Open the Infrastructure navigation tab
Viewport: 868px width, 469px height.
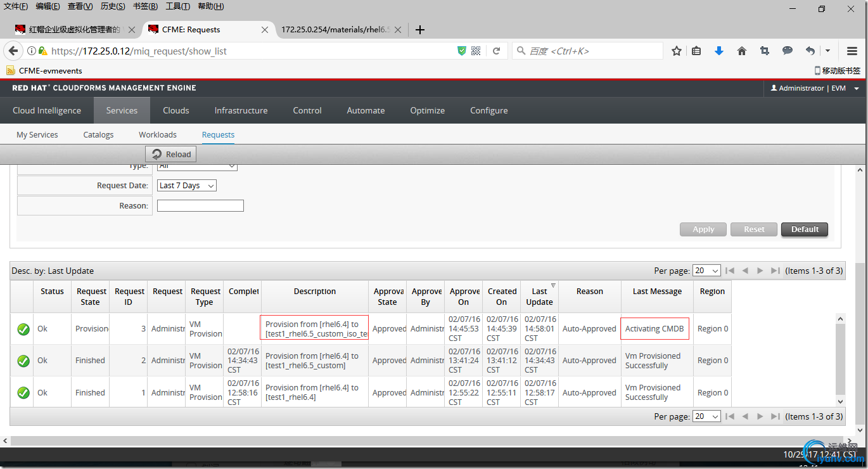(x=241, y=110)
